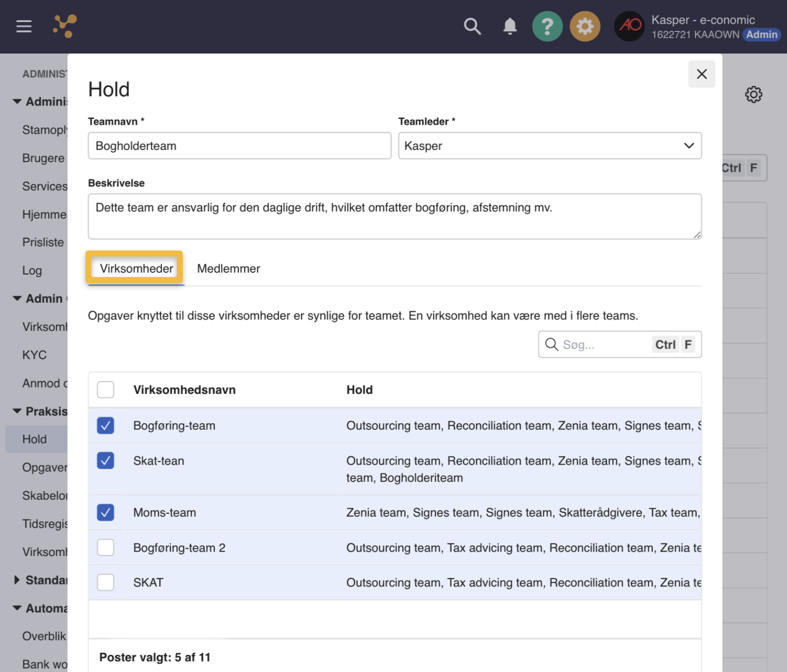Viewport: 787px width, 672px height.
Task: Collapse the Praksis sidebar section
Action: (x=17, y=411)
